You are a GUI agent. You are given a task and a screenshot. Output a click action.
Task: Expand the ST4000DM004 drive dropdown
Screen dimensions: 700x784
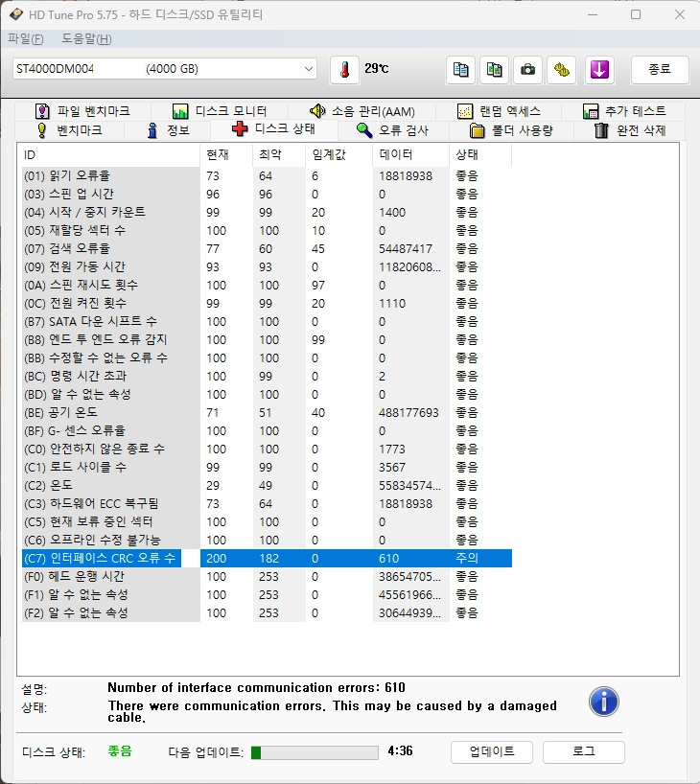tap(165, 68)
